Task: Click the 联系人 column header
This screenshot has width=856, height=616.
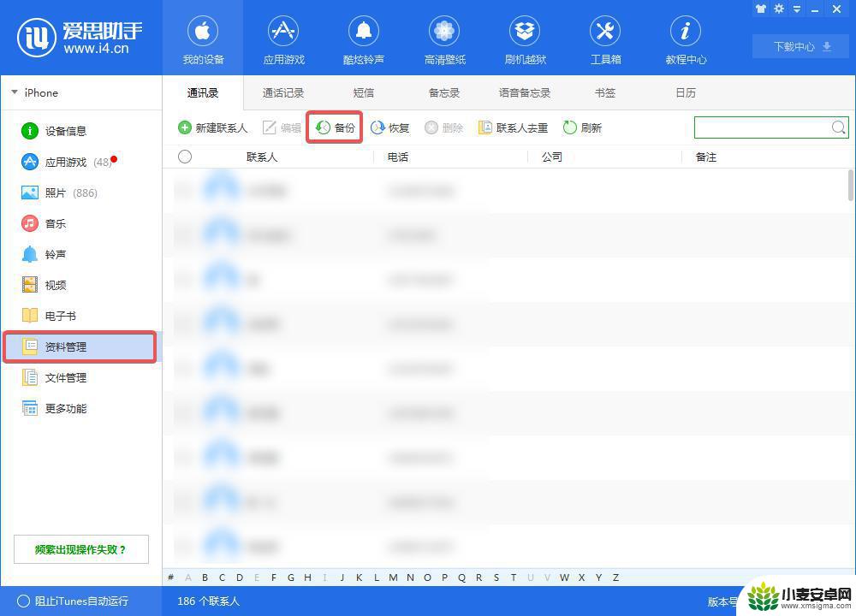Action: 262,157
